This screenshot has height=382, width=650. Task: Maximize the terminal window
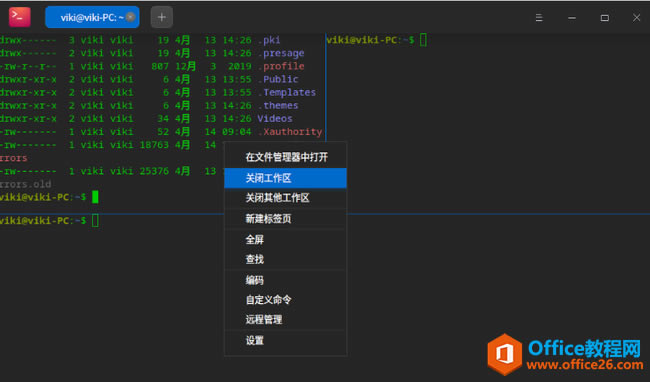click(604, 18)
